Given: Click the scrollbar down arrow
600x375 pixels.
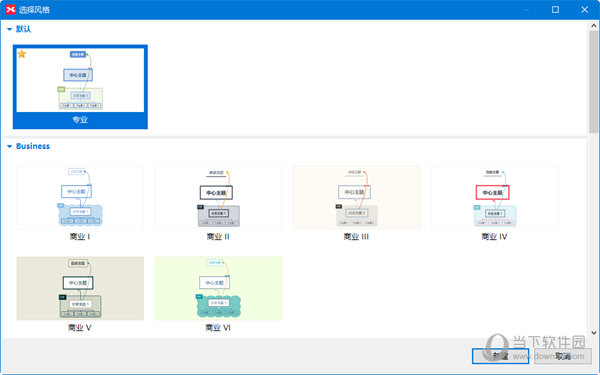Looking at the screenshot, I should pyautogui.click(x=593, y=333).
